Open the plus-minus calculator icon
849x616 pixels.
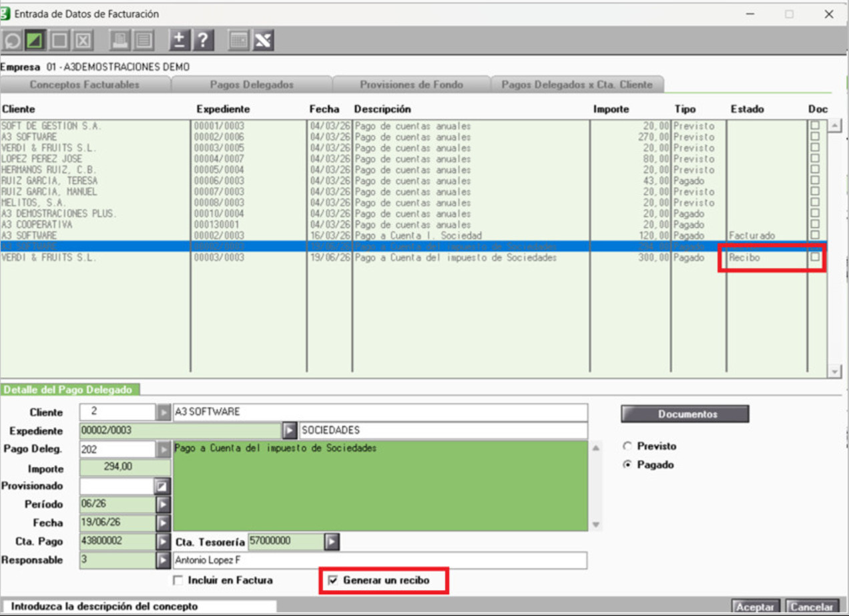[179, 41]
